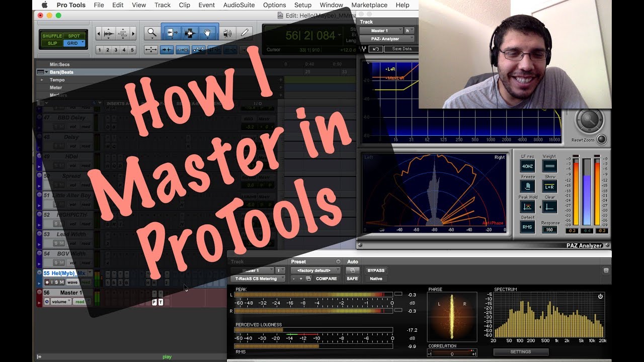Open Master 1 track selector in PAZ Analyzer
This screenshot has height=362, width=644.
click(381, 31)
